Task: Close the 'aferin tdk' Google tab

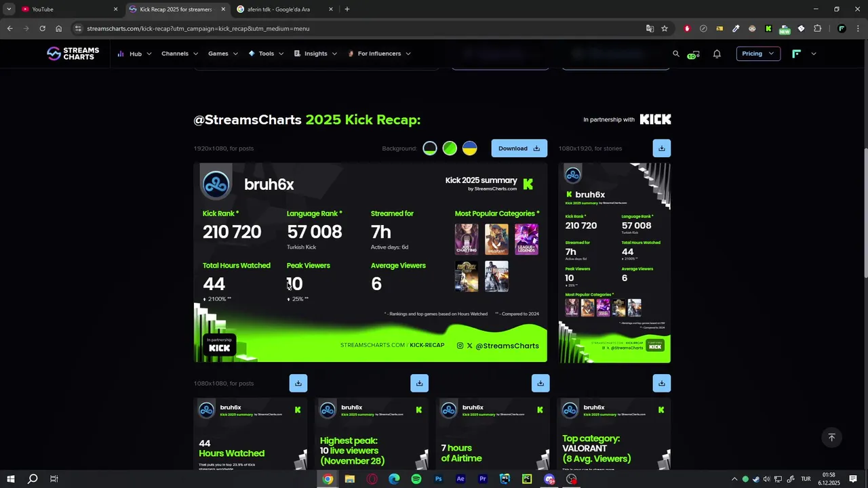Action: tap(331, 9)
